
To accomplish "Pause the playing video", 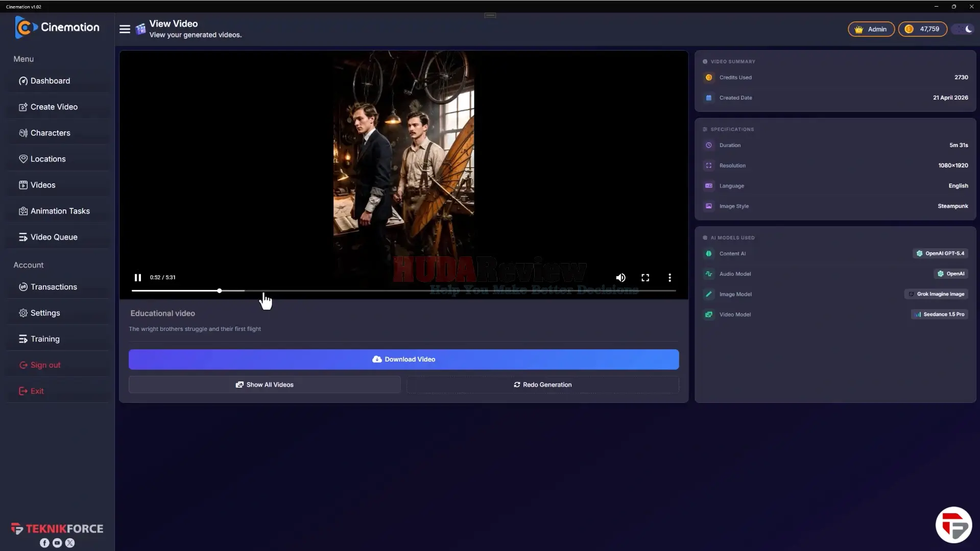I will [137, 277].
